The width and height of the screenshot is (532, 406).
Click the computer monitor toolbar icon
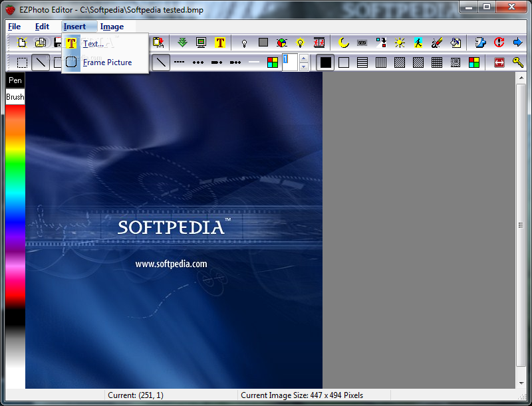pos(201,43)
